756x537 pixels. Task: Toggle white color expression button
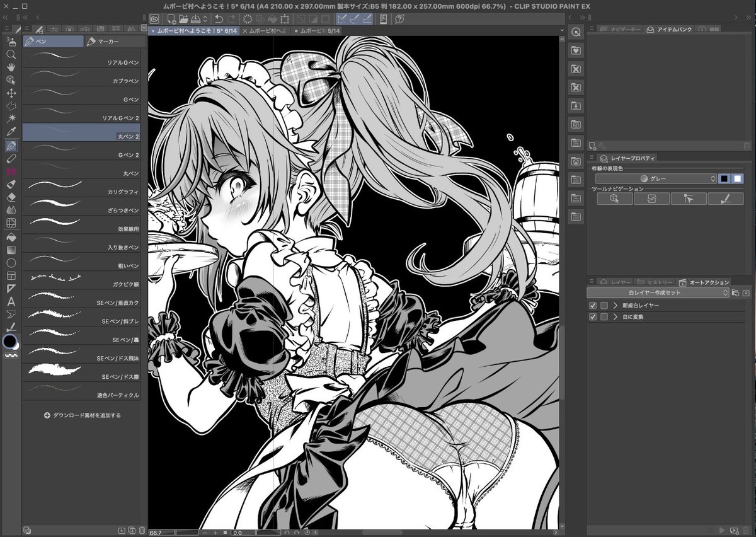737,178
